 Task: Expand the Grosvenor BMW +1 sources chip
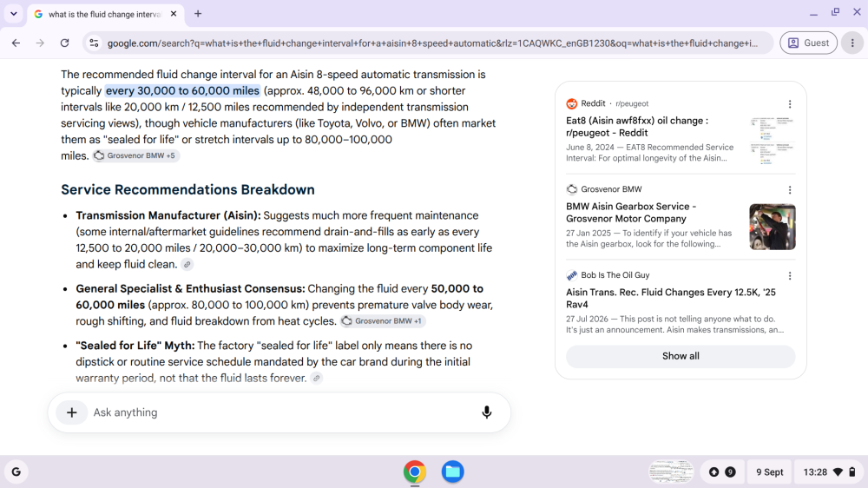click(383, 321)
